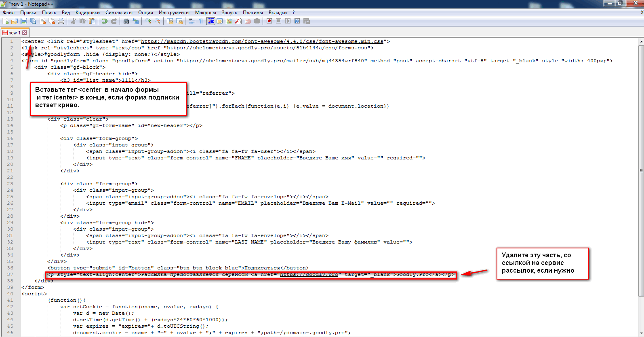Click the font-awesome.min.css URL on line 1
This screenshot has width=644, height=337.
[x=262, y=41]
